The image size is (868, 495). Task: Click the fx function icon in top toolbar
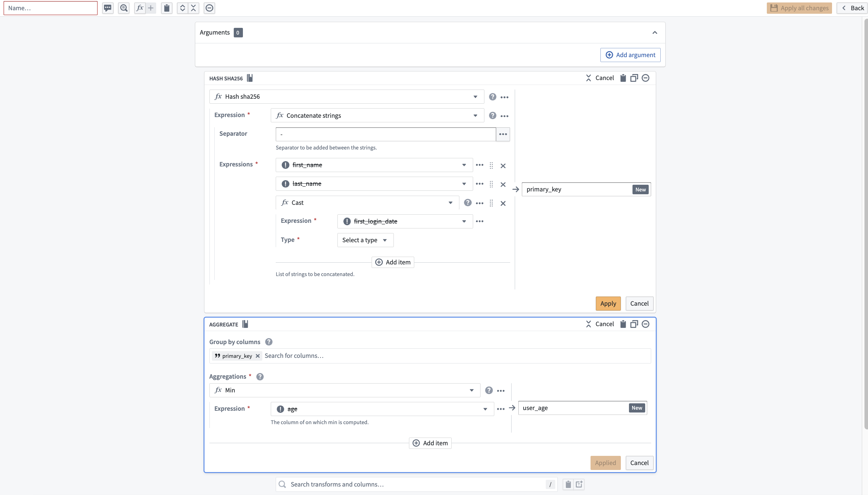pos(140,8)
